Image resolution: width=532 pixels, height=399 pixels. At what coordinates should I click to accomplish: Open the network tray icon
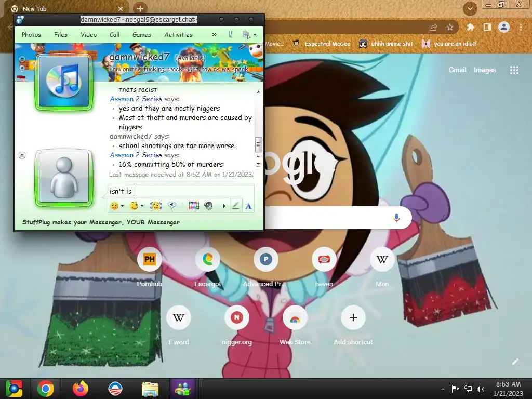coord(468,389)
